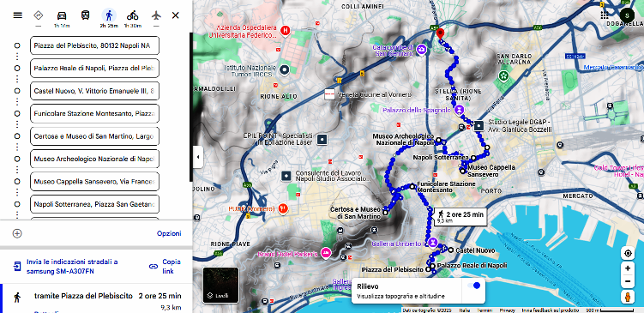Open the hamburger main menu
644x313 pixels.
click(x=18, y=15)
